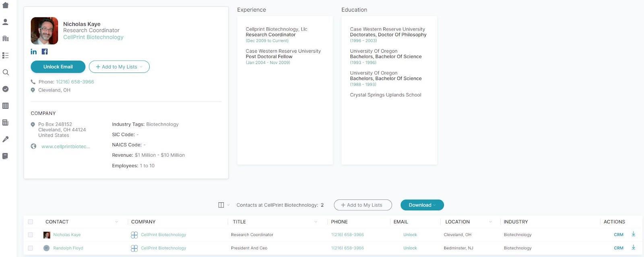Open Nicholas Kaye's Facebook profile icon
This screenshot has height=257, width=644.
tap(45, 52)
